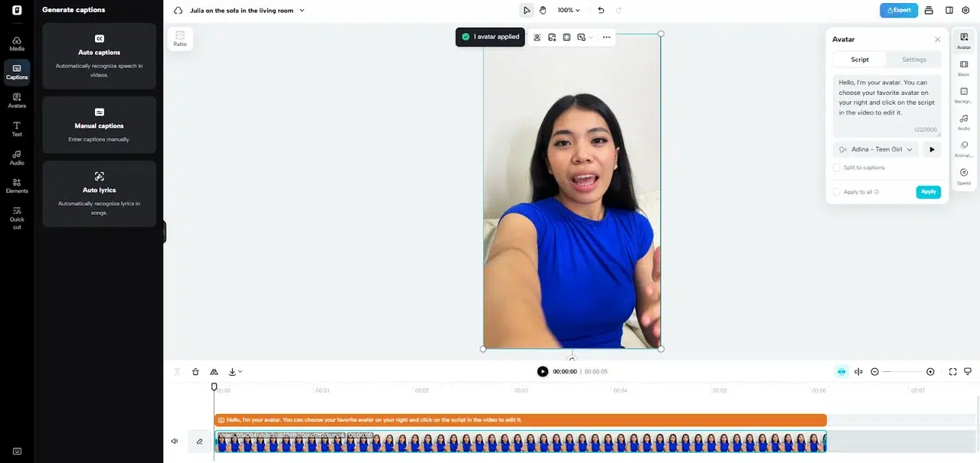The width and height of the screenshot is (980, 463).
Task: Check the Apply to all option
Action: (836, 192)
